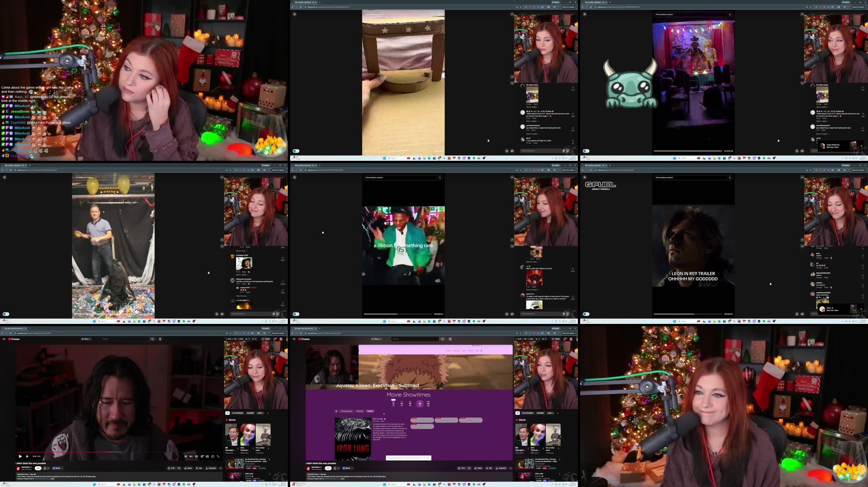Open the miniplayer from the video controls

pyautogui.click(x=207, y=456)
